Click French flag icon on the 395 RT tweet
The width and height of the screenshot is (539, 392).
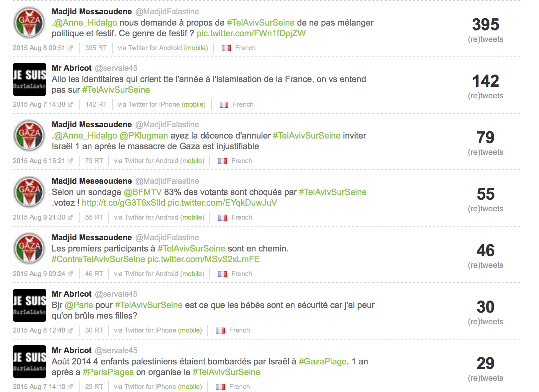tap(226, 48)
